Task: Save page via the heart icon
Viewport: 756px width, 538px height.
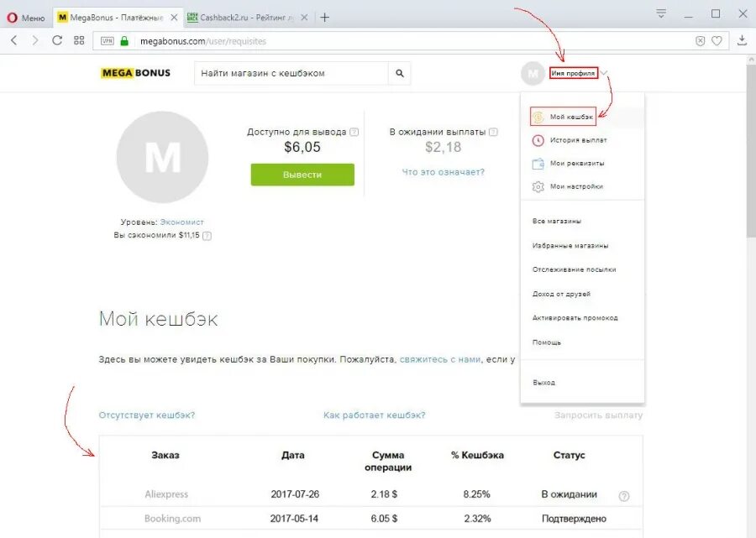Action: point(718,39)
